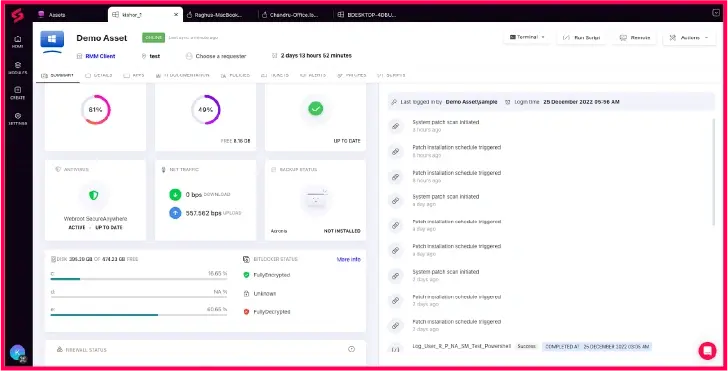Open the Policies tab
The width and height of the screenshot is (728, 371).
(x=235, y=75)
